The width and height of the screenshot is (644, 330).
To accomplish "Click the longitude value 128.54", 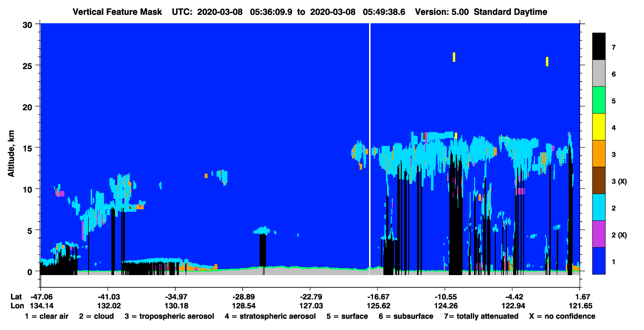I will click(x=243, y=305).
